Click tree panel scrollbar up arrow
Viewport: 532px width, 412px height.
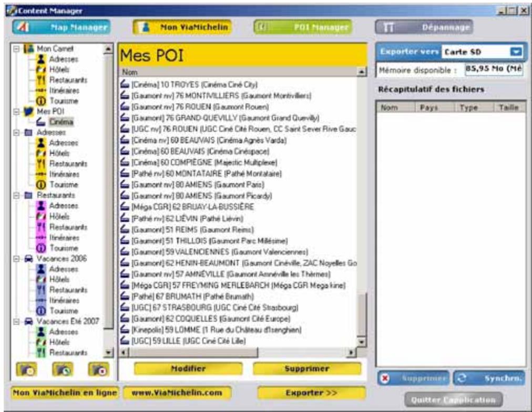[108, 49]
